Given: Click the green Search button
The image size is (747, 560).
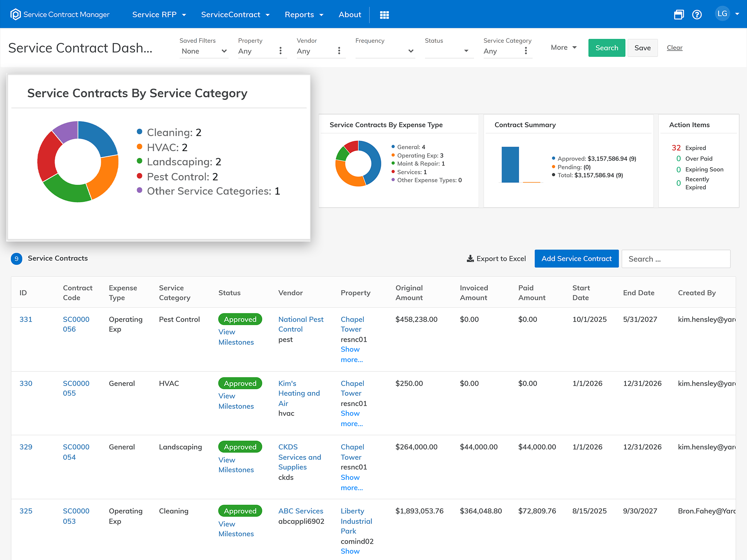Looking at the screenshot, I should pos(607,48).
